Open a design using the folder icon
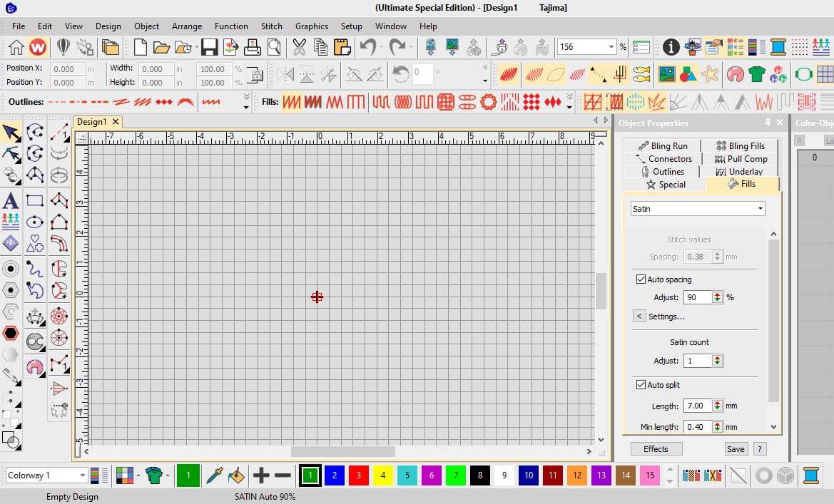834x504 pixels. point(161,47)
